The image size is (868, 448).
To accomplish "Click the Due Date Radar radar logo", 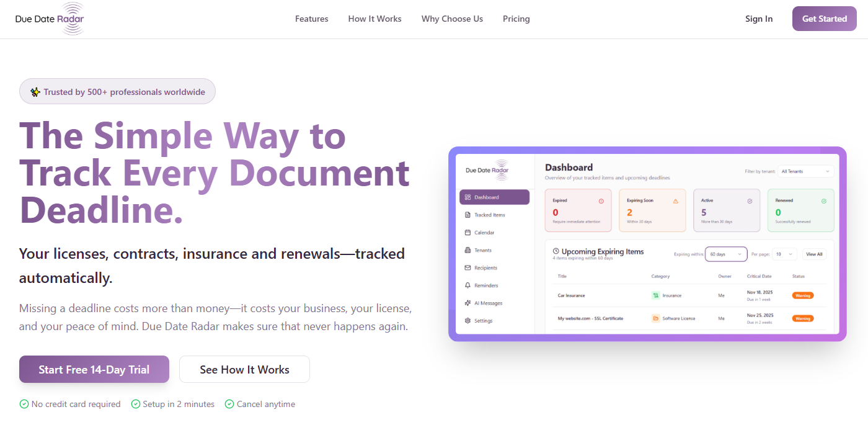I will (50, 19).
